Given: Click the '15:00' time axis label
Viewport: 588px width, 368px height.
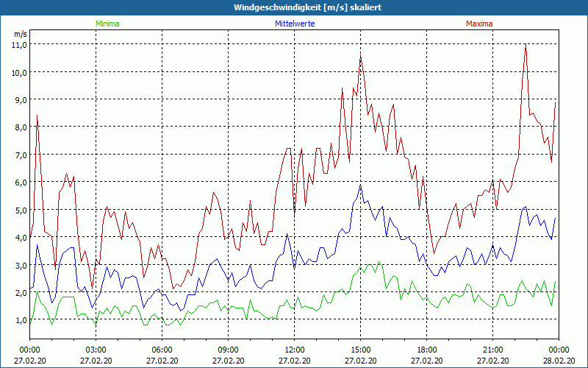Looking at the screenshot, I should [x=361, y=350].
